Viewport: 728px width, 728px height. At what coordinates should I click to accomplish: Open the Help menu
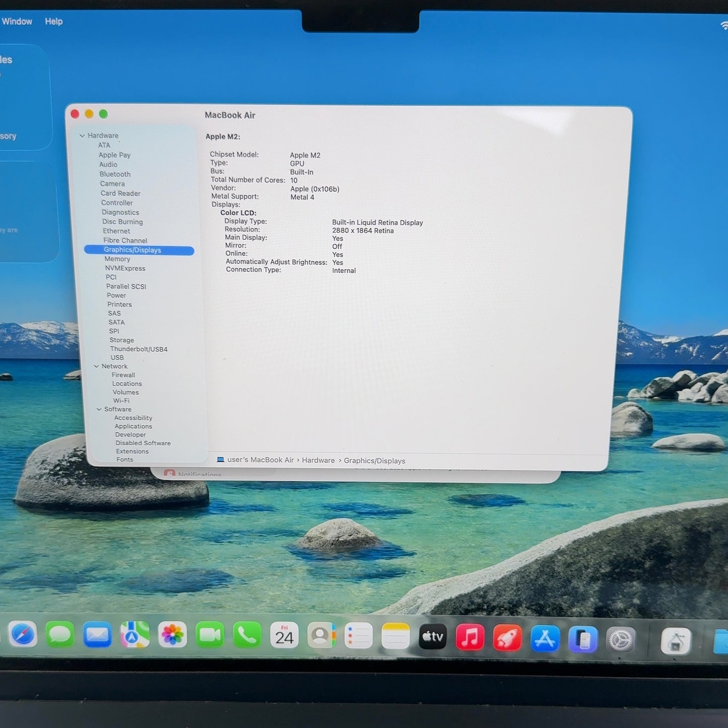point(54,21)
